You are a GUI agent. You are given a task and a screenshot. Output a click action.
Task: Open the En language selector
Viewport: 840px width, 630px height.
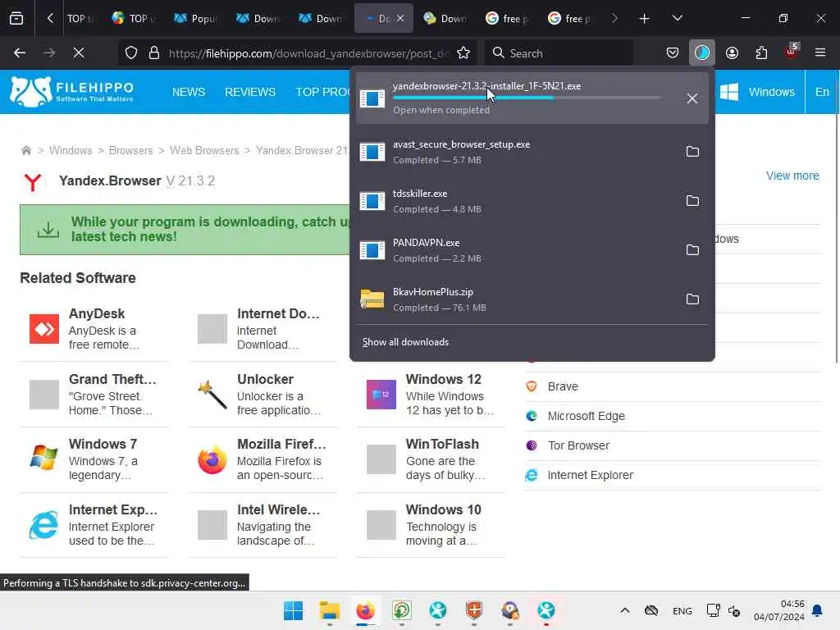pos(822,92)
